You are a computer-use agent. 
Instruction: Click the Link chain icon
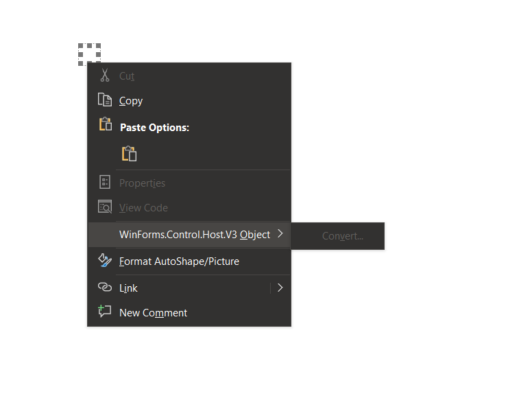pyautogui.click(x=105, y=288)
